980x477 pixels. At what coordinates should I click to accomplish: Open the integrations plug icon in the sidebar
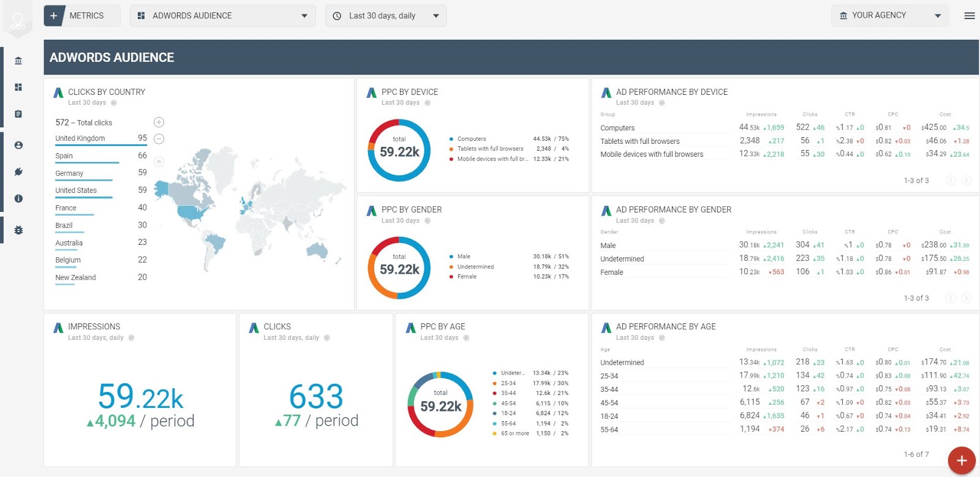click(18, 171)
